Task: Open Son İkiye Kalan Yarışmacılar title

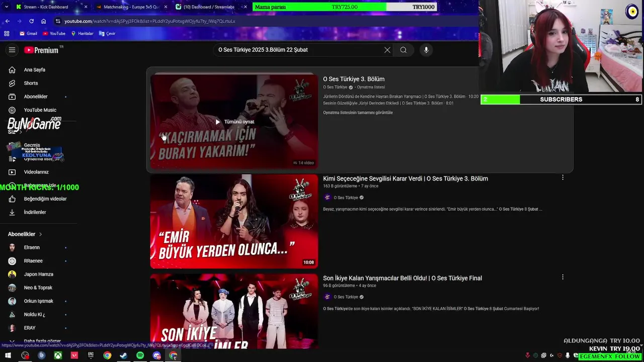Action: tap(403, 278)
